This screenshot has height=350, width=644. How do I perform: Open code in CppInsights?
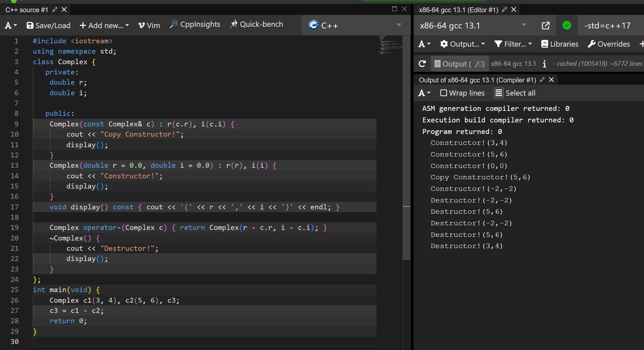pos(195,24)
